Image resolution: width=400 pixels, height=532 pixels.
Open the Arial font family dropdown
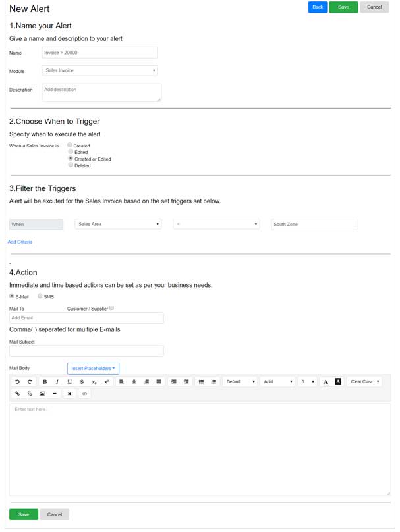(x=277, y=382)
